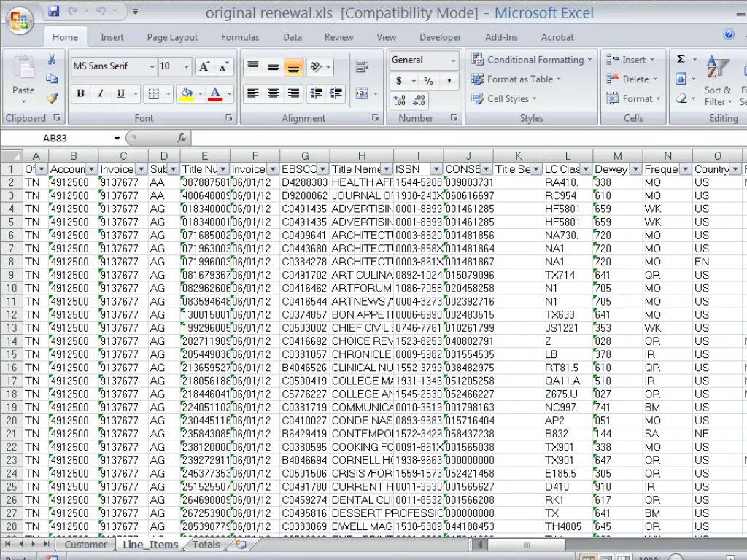This screenshot has height=560, width=747.
Task: Switch to Page Layout tab
Action: click(172, 37)
